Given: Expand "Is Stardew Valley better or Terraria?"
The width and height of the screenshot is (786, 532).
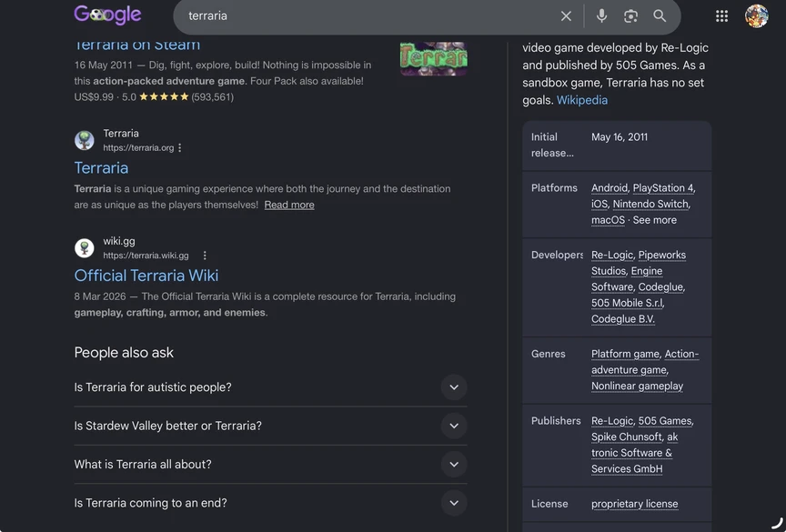Looking at the screenshot, I should point(271,426).
